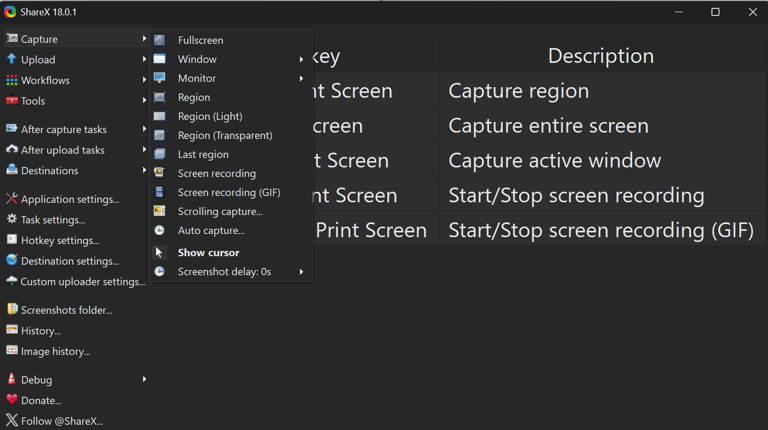
Task: Expand the Window submenu arrow
Action: pyautogui.click(x=301, y=59)
